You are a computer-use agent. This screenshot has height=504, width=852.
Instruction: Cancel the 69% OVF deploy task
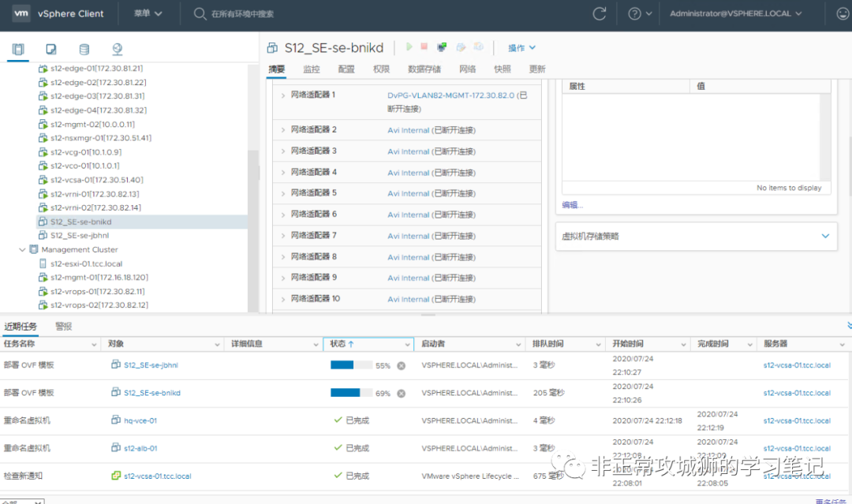point(401,394)
